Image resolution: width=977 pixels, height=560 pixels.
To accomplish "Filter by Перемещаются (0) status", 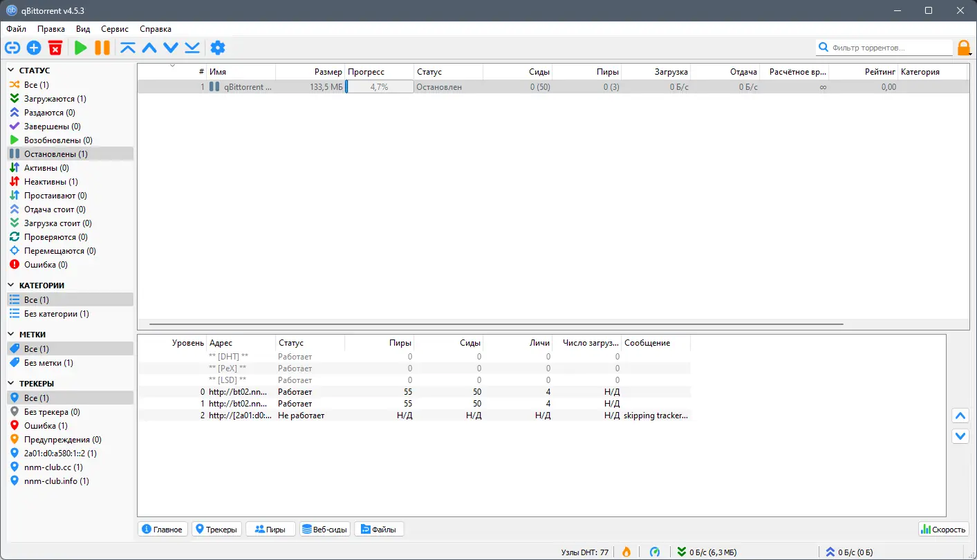I will 70,251.
